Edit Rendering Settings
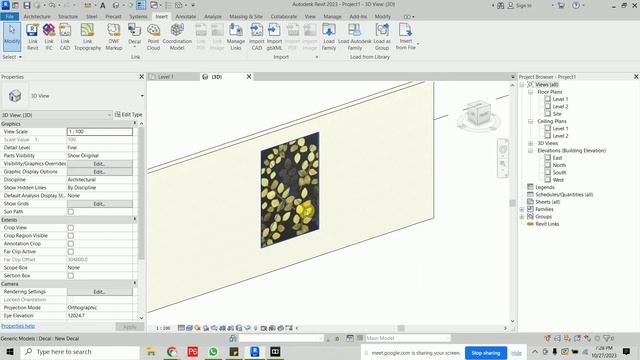Viewport: 640px width, 360px height. coord(100,292)
